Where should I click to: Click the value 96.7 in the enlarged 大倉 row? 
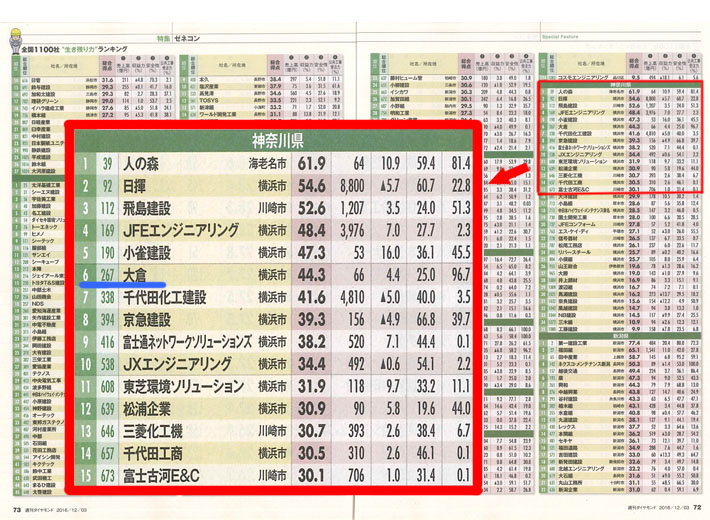click(x=461, y=275)
